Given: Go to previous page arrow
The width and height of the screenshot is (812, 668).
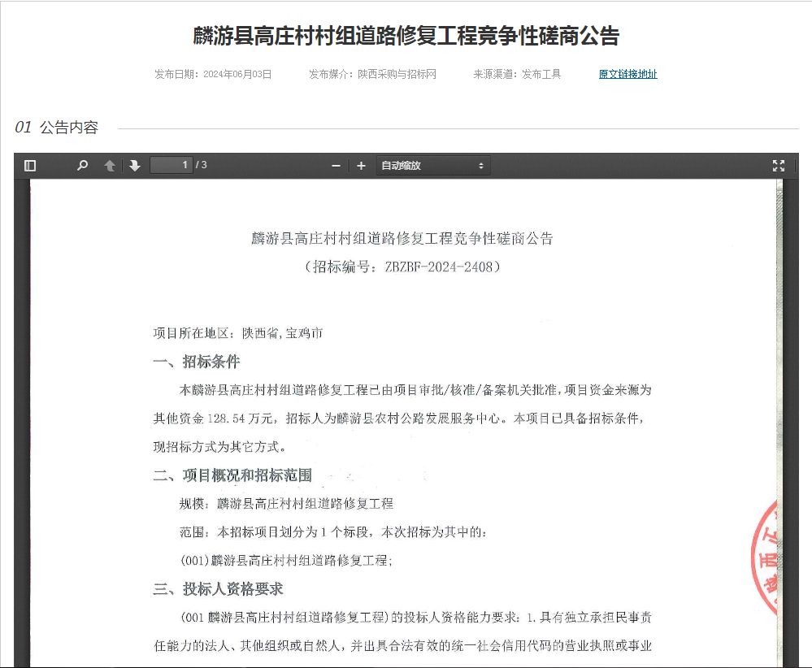Looking at the screenshot, I should (x=109, y=166).
